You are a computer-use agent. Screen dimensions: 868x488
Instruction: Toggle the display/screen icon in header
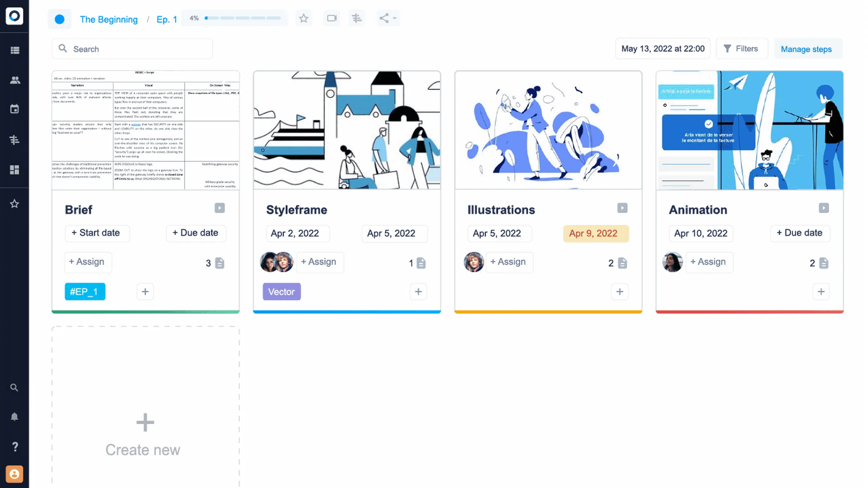tap(331, 18)
